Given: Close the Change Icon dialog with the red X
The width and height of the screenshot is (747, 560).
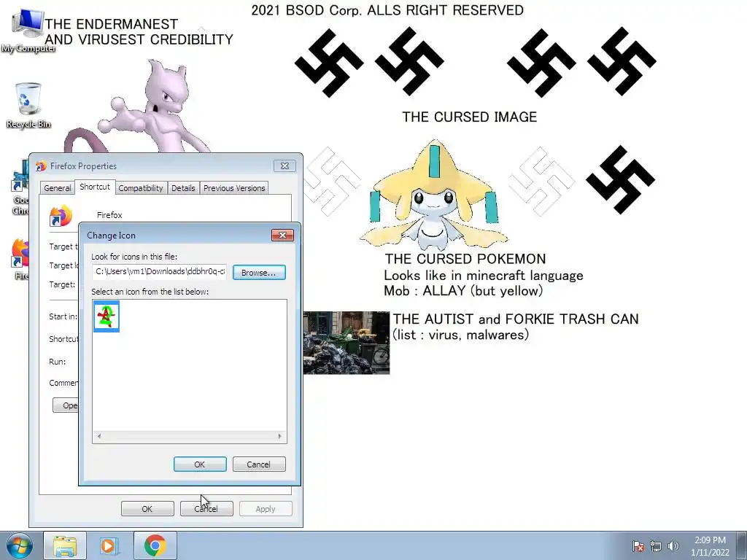Looking at the screenshot, I should pos(282,236).
